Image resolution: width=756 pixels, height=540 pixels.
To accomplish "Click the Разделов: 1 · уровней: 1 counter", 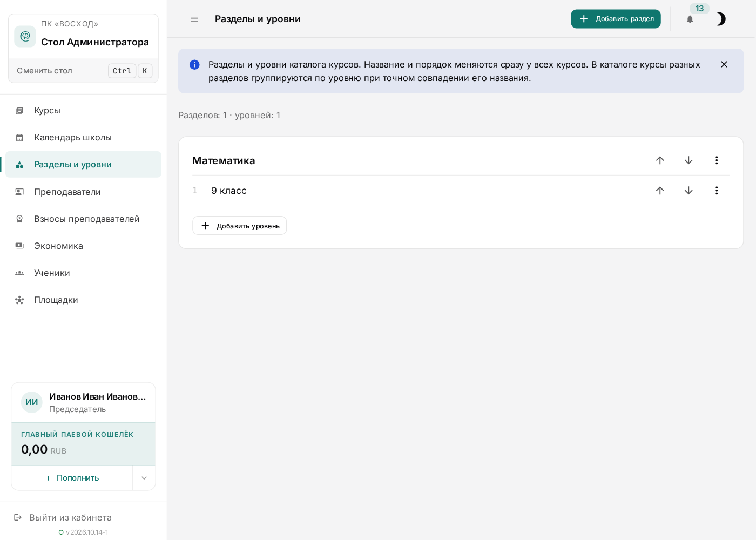I will click(229, 115).
